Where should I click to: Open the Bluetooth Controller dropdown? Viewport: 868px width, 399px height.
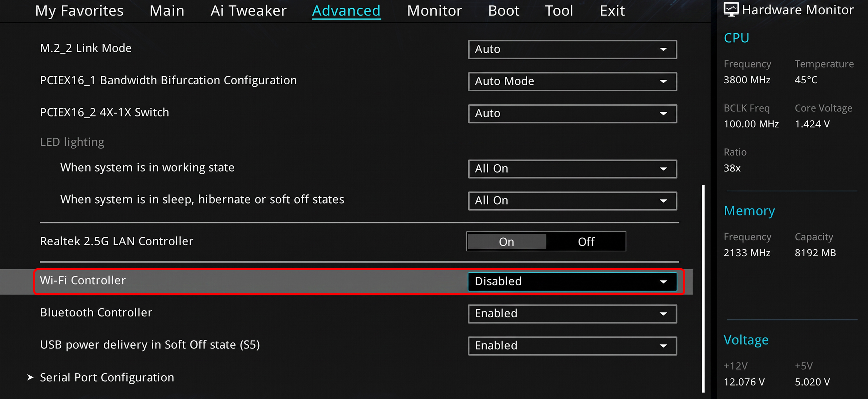point(572,314)
